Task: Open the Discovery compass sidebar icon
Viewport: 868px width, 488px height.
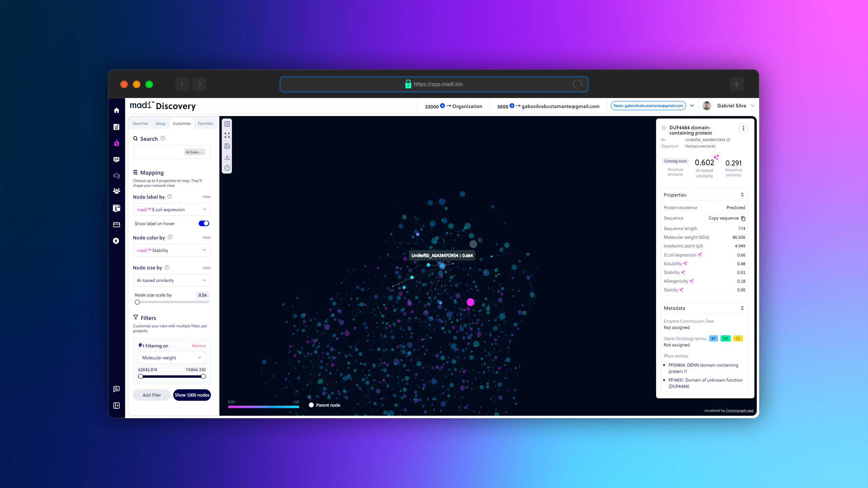Action: [116, 143]
